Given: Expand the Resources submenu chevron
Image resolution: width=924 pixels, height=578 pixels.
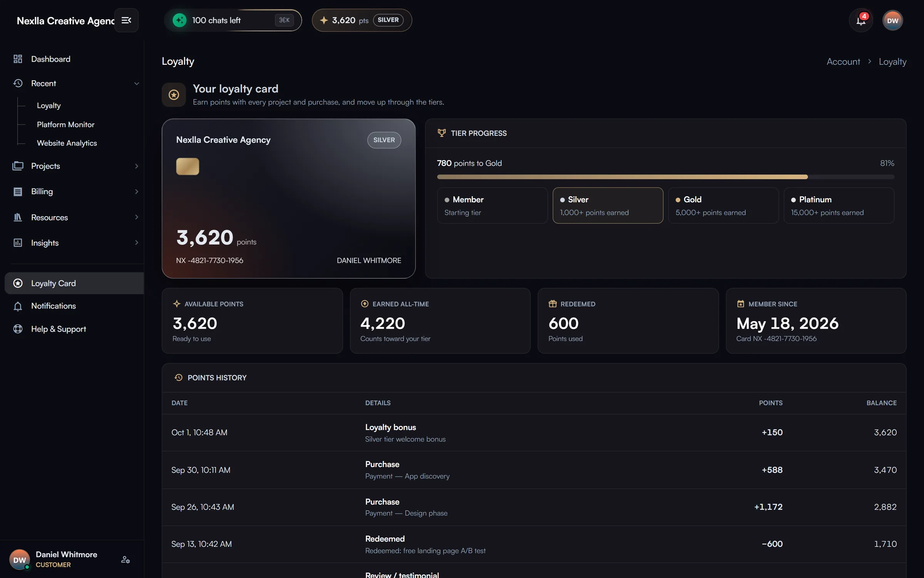Looking at the screenshot, I should pos(136,217).
